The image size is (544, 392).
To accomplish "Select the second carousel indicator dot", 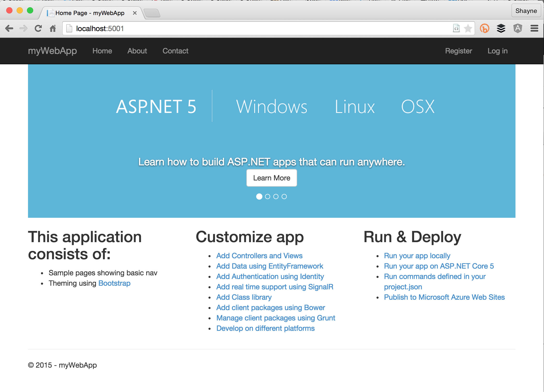I will pyautogui.click(x=268, y=197).
